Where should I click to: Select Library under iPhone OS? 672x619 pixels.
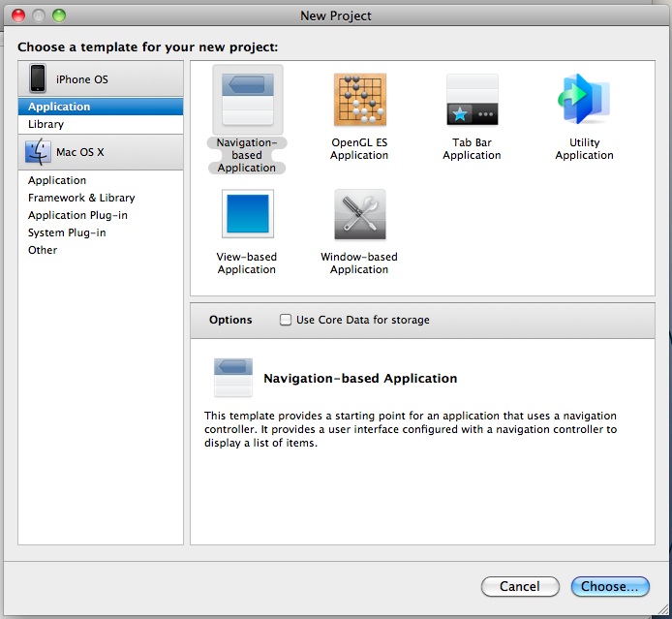coord(101,124)
